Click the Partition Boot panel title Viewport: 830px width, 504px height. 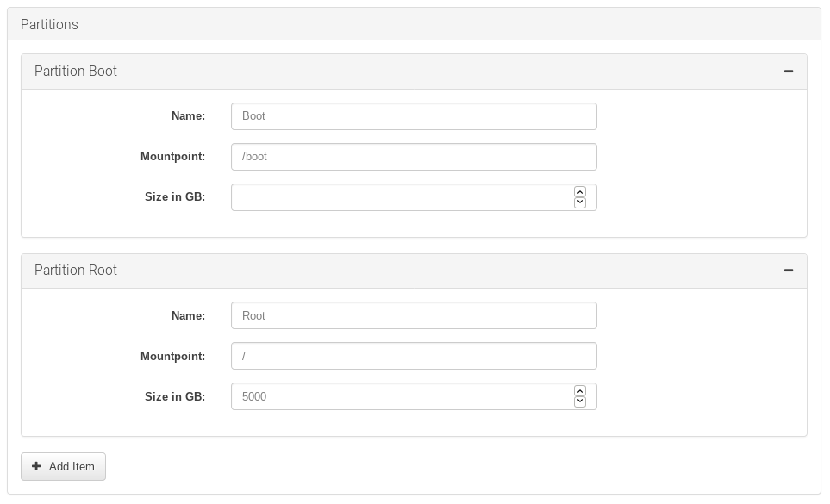click(x=76, y=72)
